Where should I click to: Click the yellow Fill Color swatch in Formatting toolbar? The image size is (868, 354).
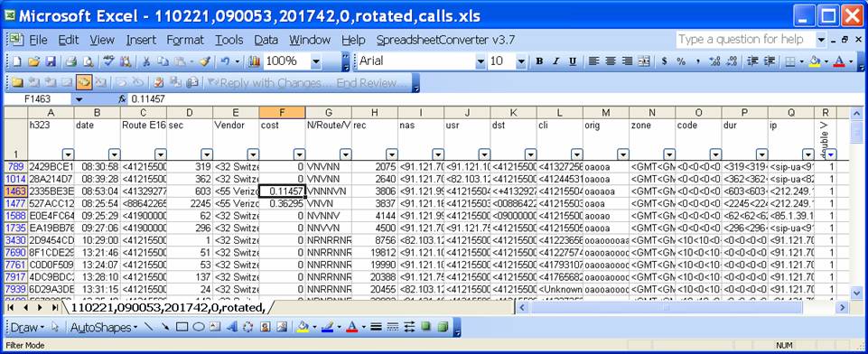click(815, 61)
